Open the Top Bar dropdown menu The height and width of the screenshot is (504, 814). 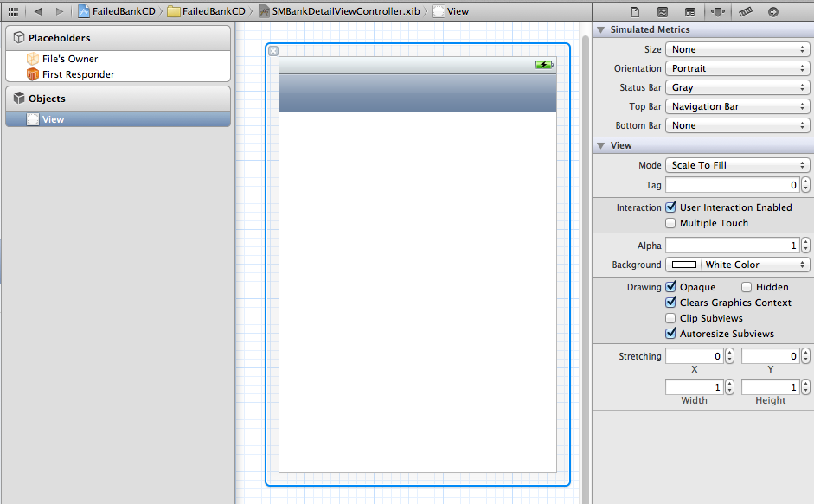coord(737,106)
